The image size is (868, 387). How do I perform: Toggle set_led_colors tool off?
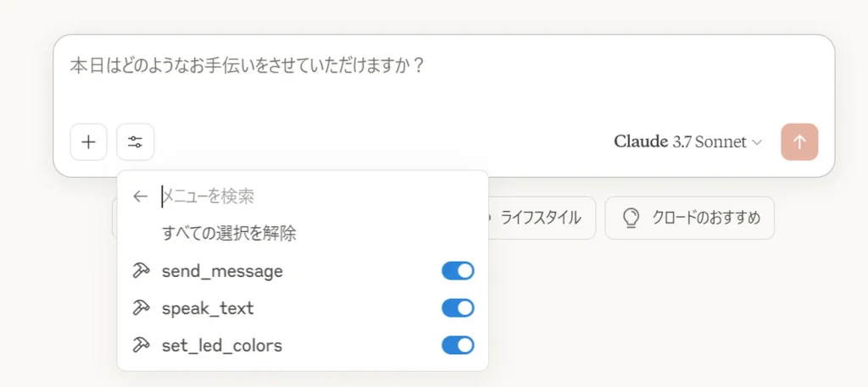[x=458, y=345]
